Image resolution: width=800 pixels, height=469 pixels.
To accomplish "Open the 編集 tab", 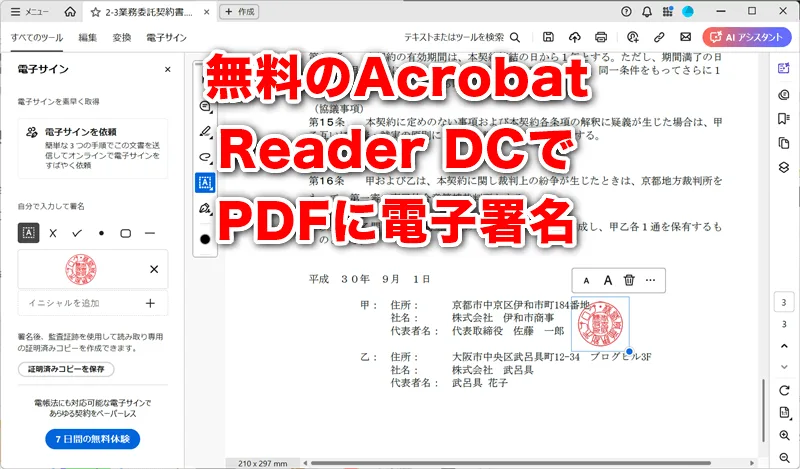I will [x=88, y=38].
